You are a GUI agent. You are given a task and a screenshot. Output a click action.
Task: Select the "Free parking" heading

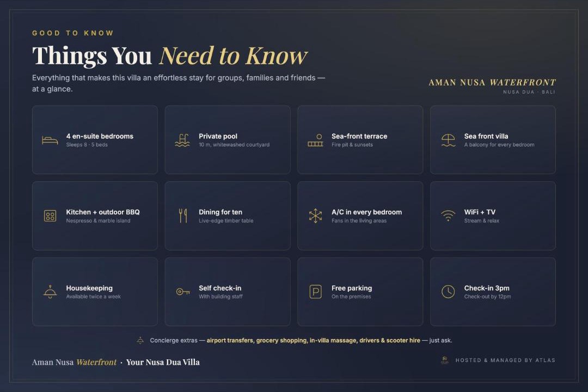352,288
